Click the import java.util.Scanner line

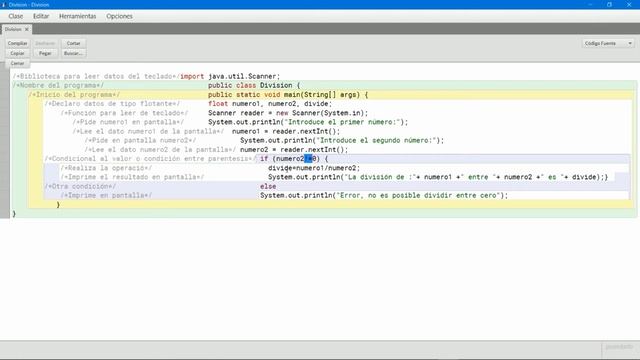coord(230,76)
